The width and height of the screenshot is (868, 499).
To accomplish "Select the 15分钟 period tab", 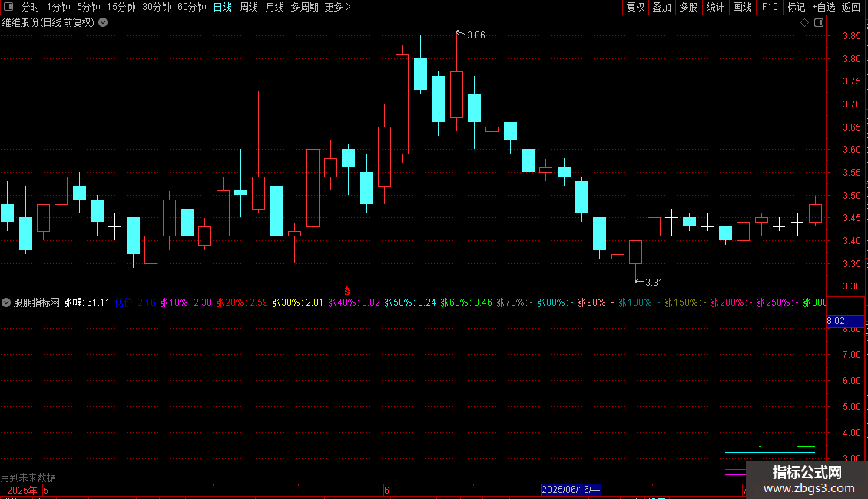I will click(x=121, y=7).
